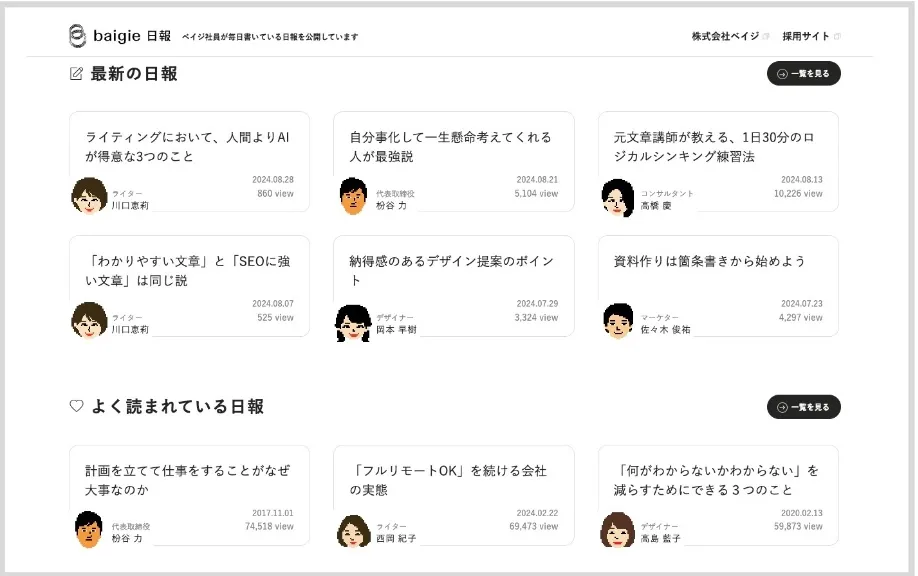Viewport: 918px width, 576px height.
Task: Click 佐々木 俊祐 marketer avatar icon
Action: [618, 321]
